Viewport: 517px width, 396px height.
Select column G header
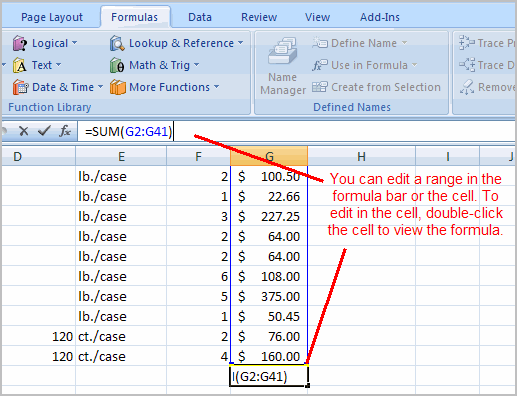coord(269,156)
